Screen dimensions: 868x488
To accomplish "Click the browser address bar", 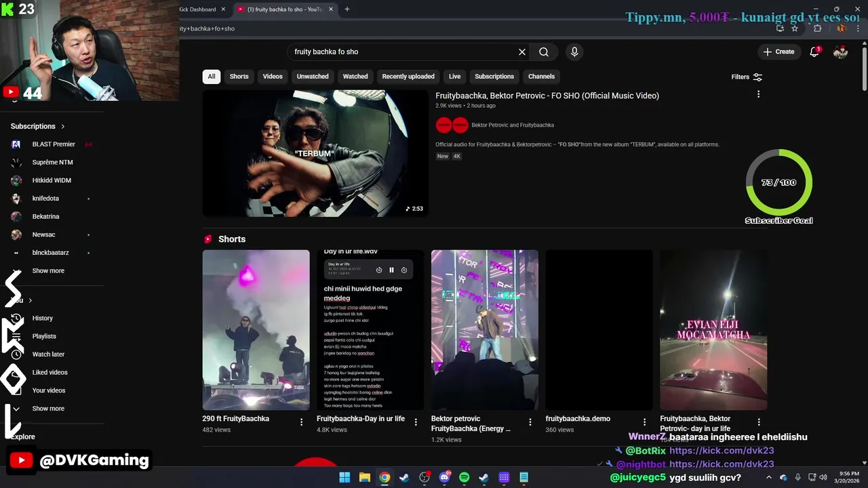I will [475, 28].
